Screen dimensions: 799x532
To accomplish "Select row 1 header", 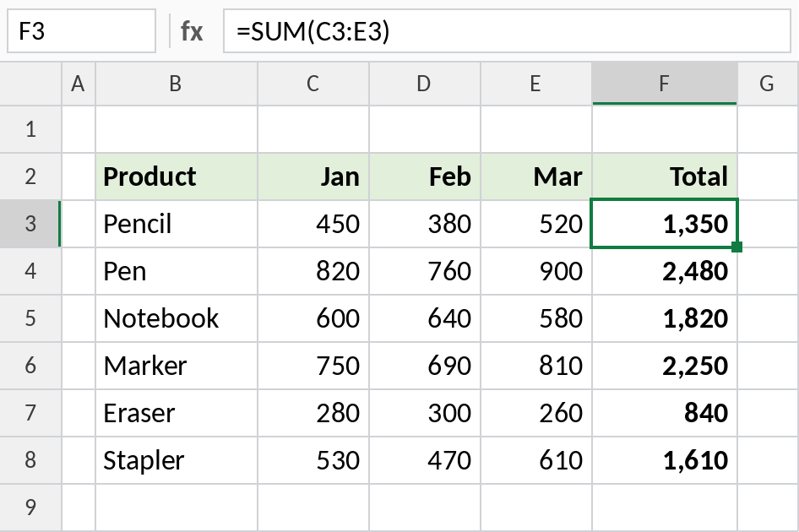I will (x=30, y=129).
